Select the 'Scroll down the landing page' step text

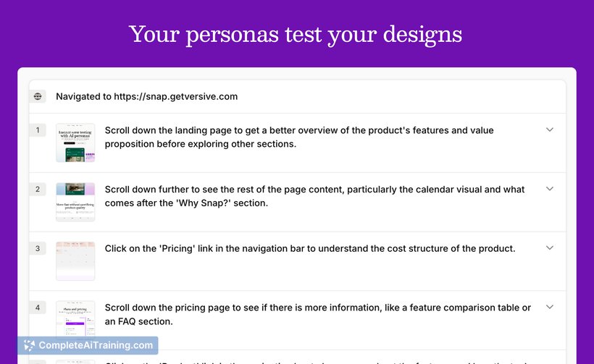[298, 137]
